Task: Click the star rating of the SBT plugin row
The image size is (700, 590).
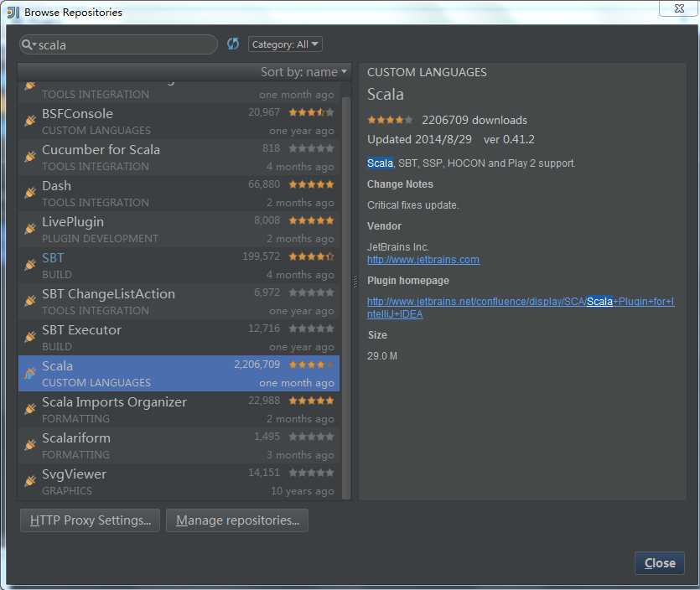Action: [311, 256]
